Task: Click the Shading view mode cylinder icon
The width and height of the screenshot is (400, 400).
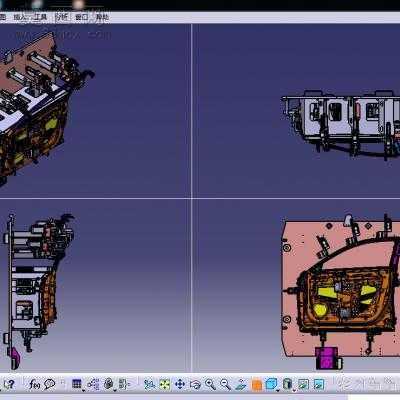Action: pyautogui.click(x=287, y=384)
